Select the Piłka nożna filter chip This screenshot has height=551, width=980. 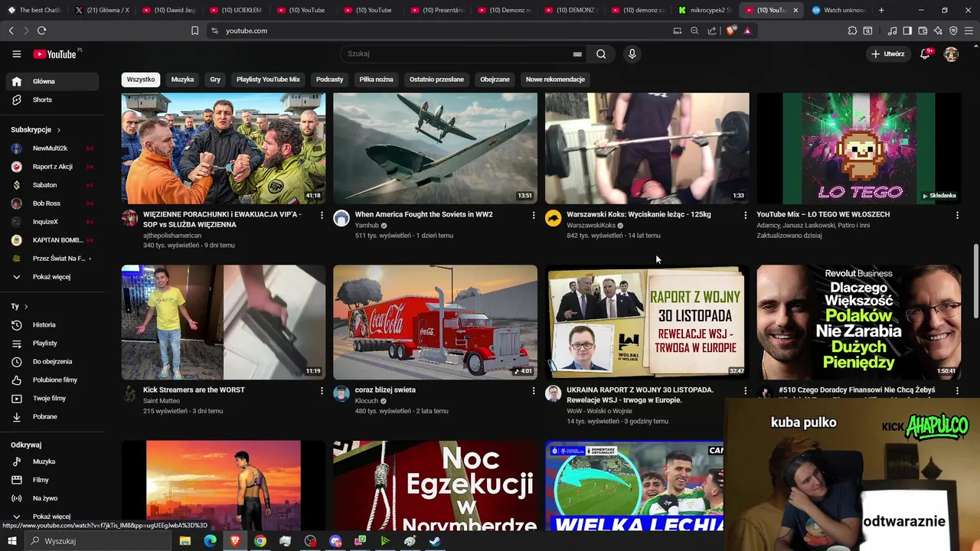coord(376,80)
